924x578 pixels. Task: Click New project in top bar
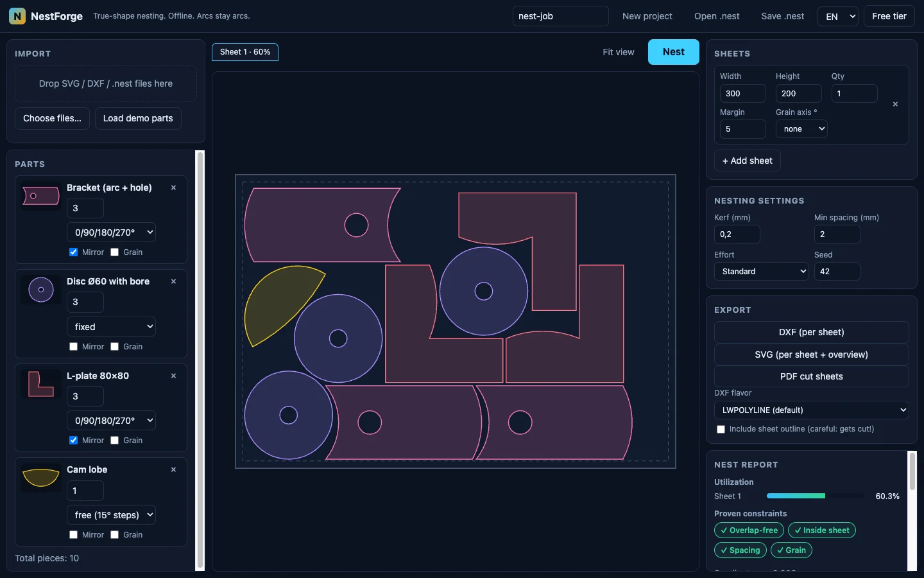click(647, 16)
